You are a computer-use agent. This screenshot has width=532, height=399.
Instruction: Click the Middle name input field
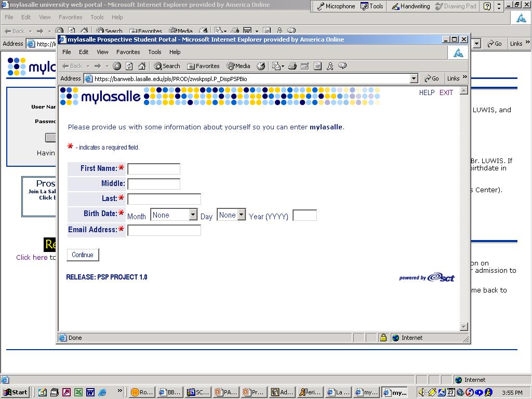click(154, 184)
